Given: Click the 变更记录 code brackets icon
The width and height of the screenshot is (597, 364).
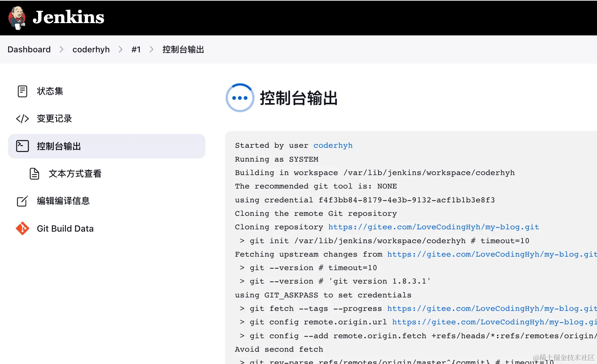Looking at the screenshot, I should 22,119.
